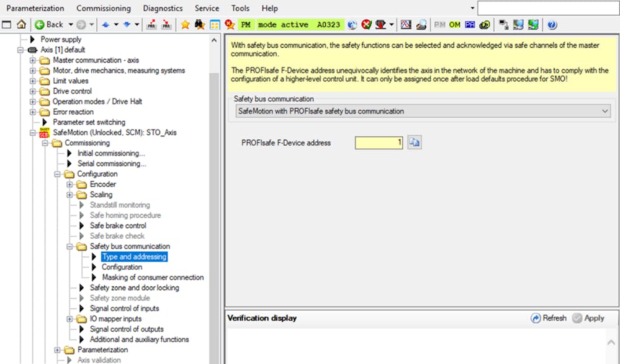Expand Master communication - axis node
This screenshot has width=620, height=364.
(x=33, y=60)
